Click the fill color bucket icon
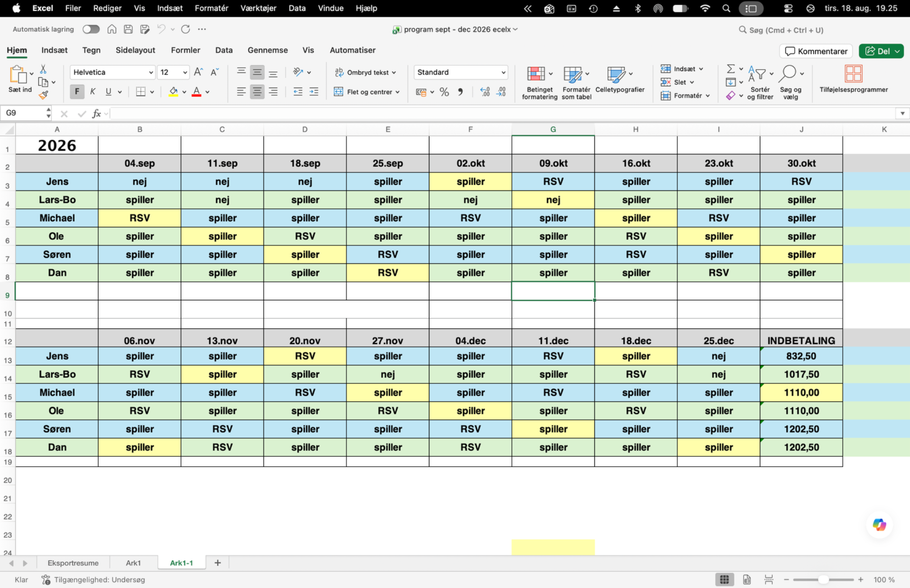Screen dimensions: 910x588 [173, 91]
